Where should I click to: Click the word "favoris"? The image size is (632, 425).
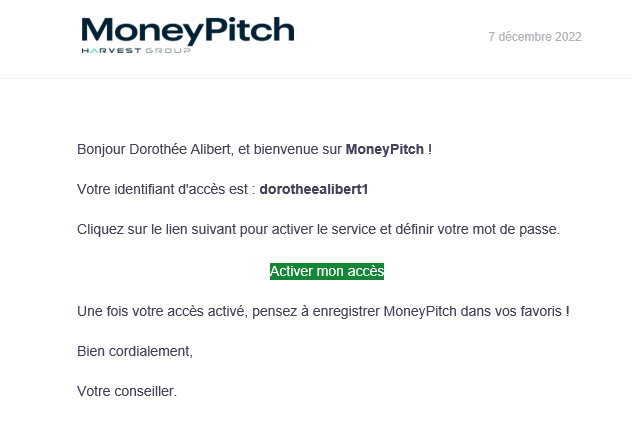coord(541,311)
